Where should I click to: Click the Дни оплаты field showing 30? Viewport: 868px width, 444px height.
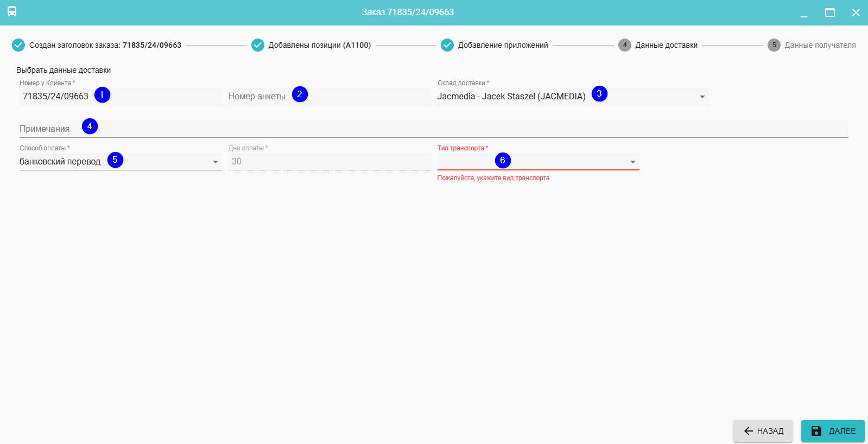pyautogui.click(x=329, y=162)
